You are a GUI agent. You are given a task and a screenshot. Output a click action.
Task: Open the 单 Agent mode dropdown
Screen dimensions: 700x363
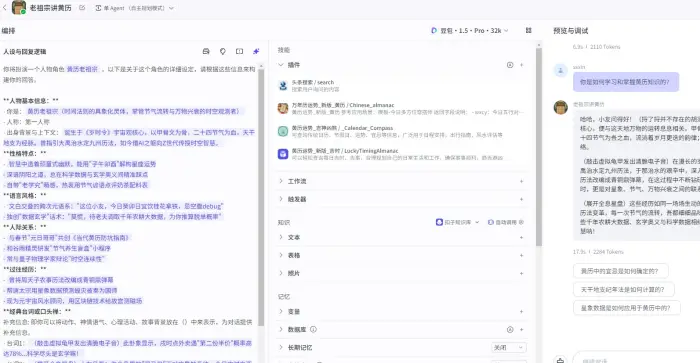tap(134, 8)
